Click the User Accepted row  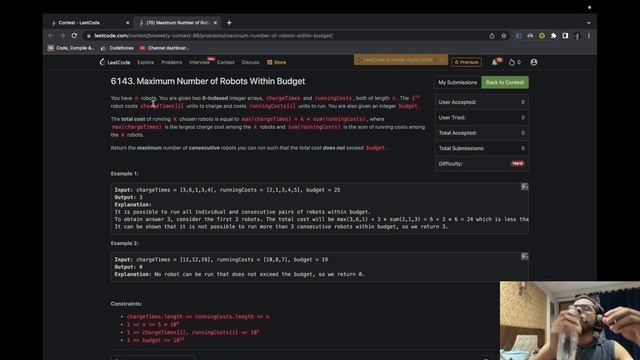(x=482, y=102)
